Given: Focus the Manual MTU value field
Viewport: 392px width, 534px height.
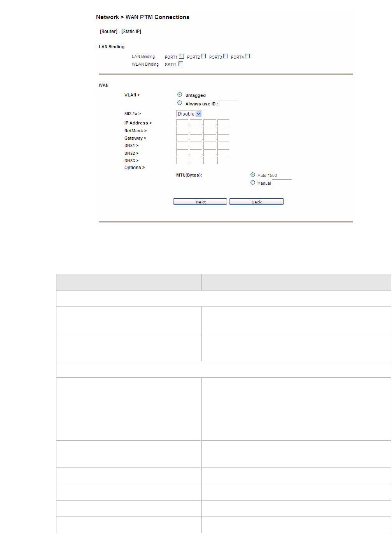Looking at the screenshot, I should click(x=282, y=183).
